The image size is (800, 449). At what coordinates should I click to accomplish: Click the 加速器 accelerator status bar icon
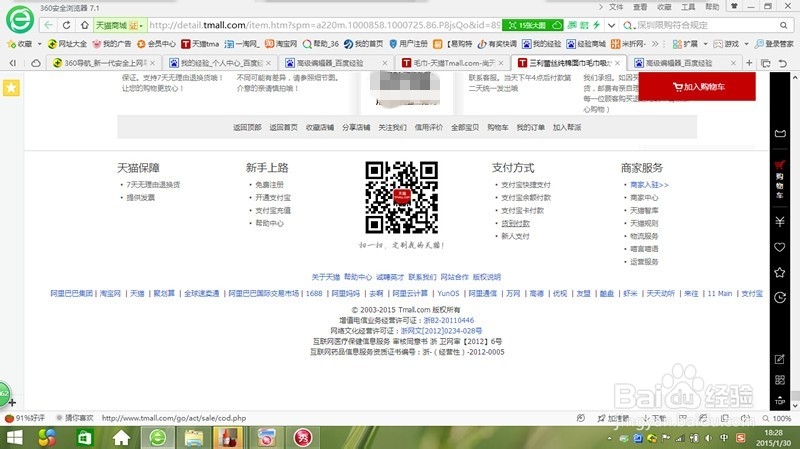point(613,418)
